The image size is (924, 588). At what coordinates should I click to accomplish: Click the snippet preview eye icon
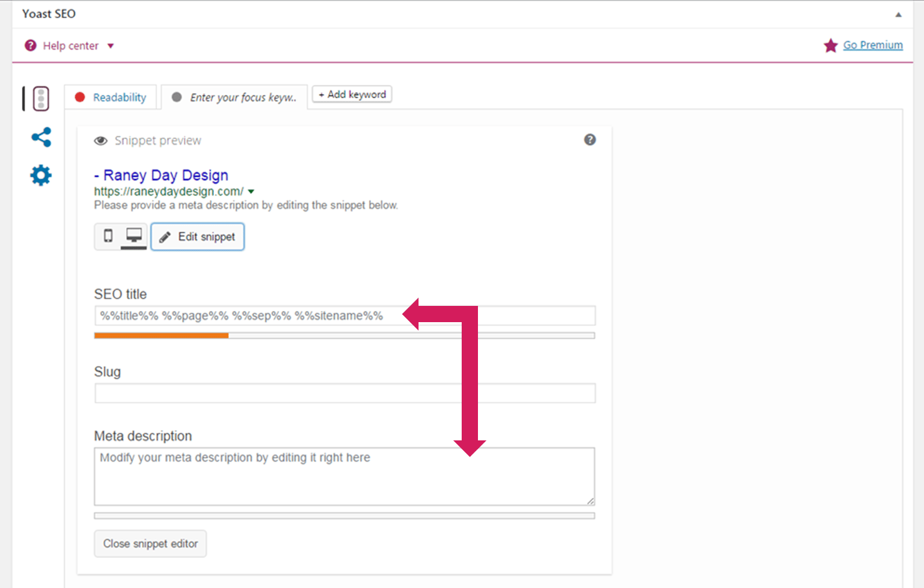[x=101, y=141]
